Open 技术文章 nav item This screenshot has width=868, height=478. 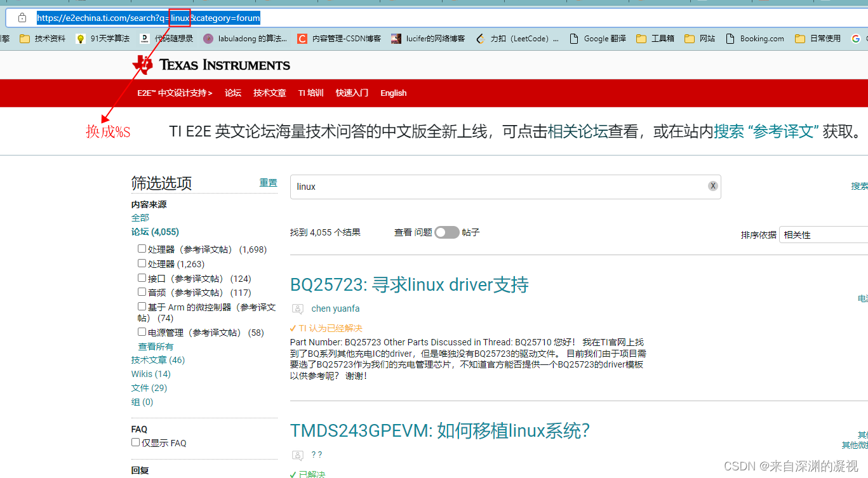[270, 93]
